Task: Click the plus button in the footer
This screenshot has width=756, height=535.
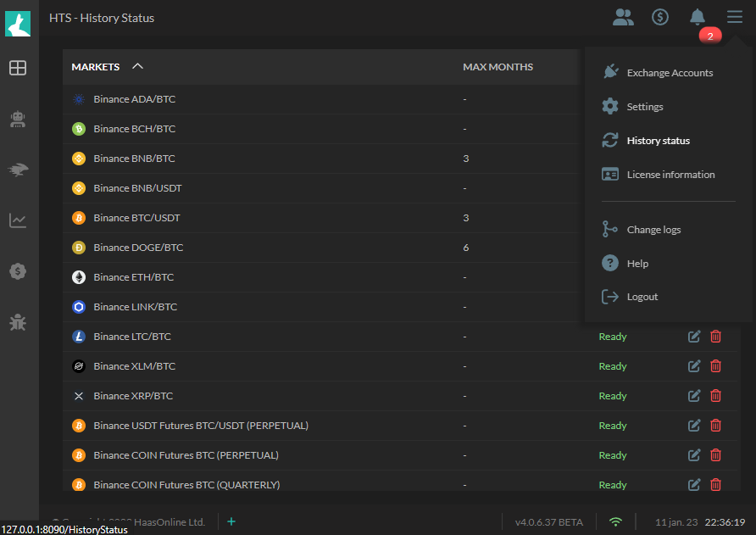Action: pos(231,521)
